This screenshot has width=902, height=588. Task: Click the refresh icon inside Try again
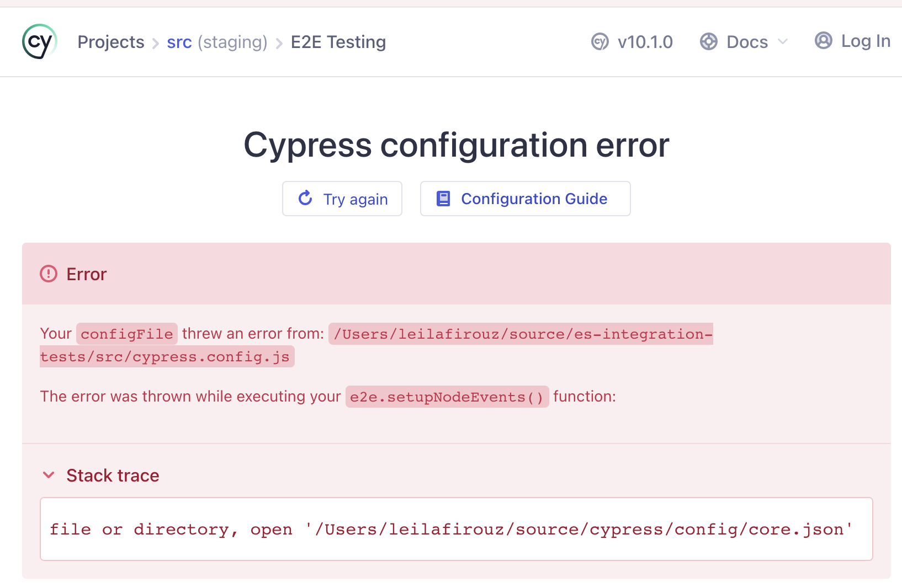point(305,199)
